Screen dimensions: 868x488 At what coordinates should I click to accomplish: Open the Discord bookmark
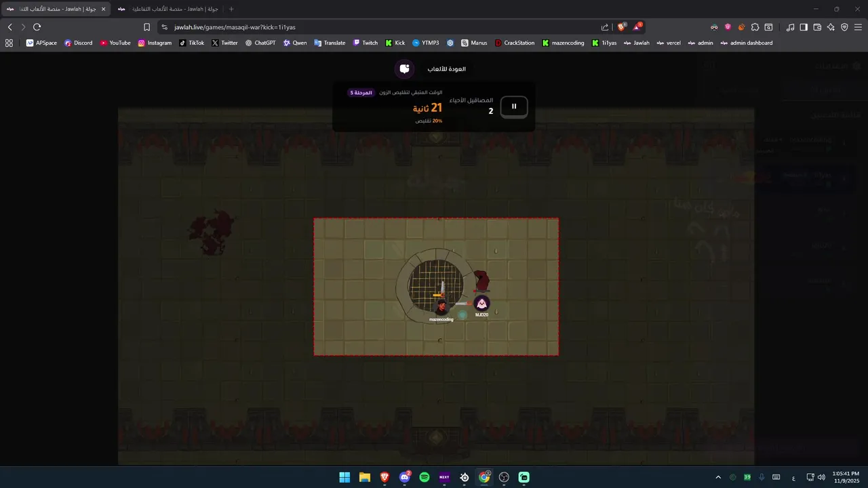pos(78,43)
